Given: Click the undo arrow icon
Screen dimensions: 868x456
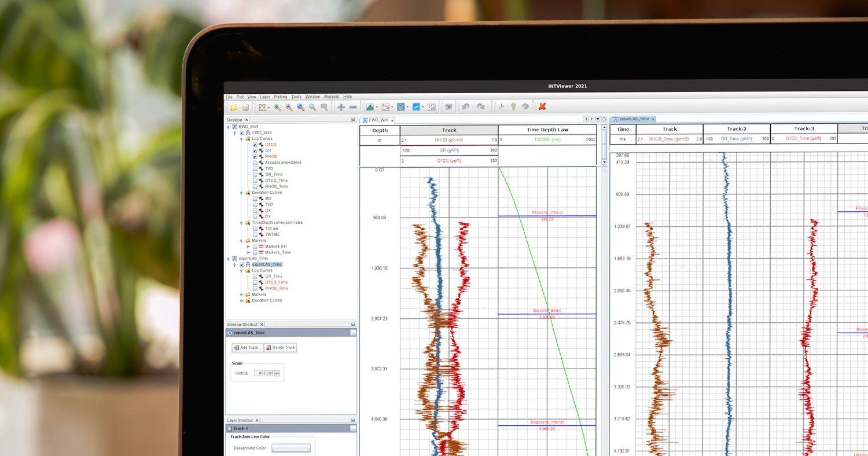Looking at the screenshot, I should [465, 107].
